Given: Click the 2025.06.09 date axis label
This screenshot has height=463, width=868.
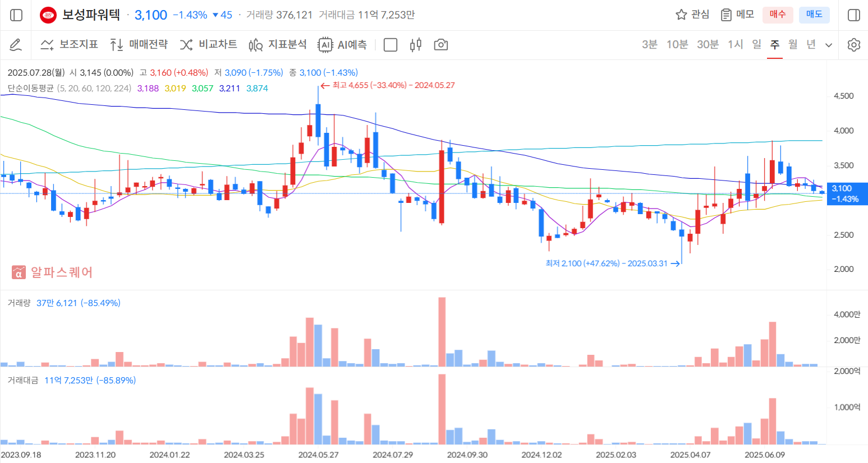Looking at the screenshot, I should pos(765,455).
